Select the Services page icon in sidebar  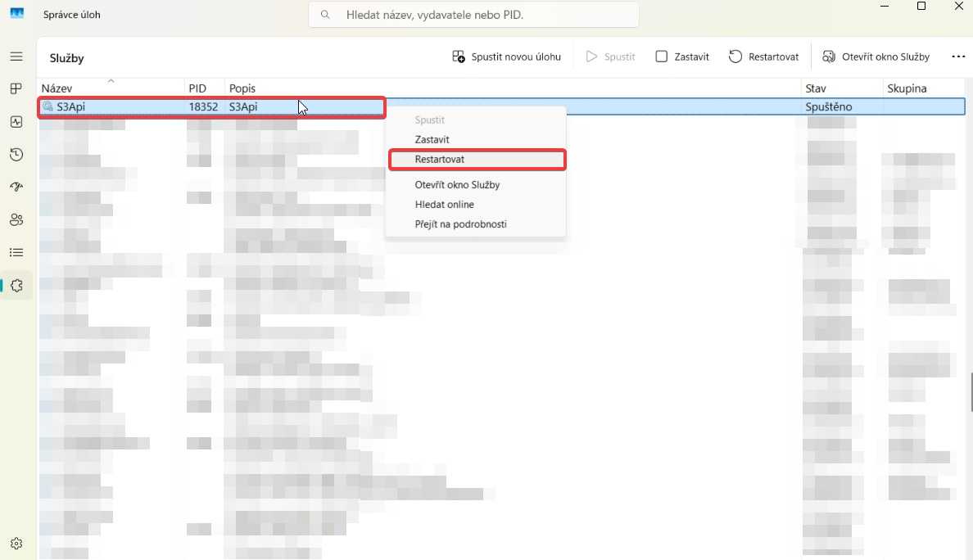tap(16, 285)
